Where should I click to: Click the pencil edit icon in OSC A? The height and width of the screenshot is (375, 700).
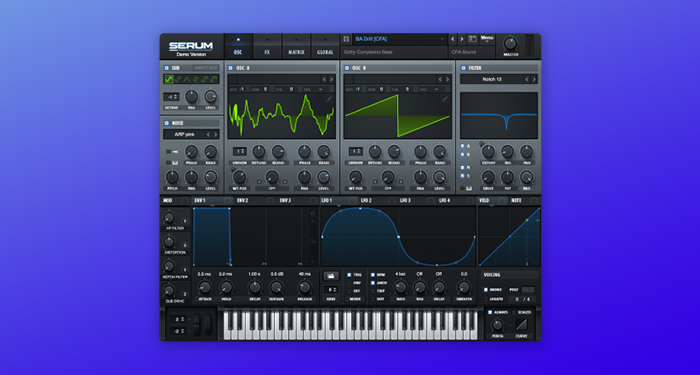[x=329, y=99]
